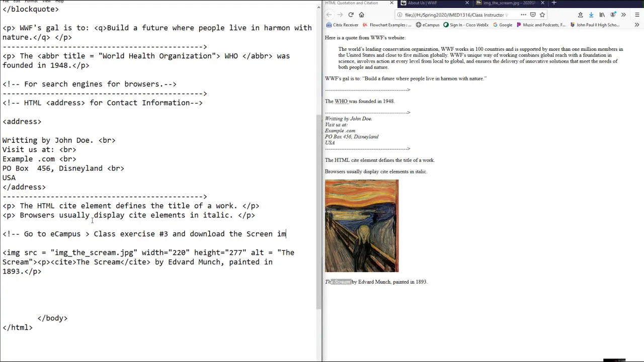Open the bookmarks menu star-tray icon
This screenshot has width=644, height=362.
point(580,15)
